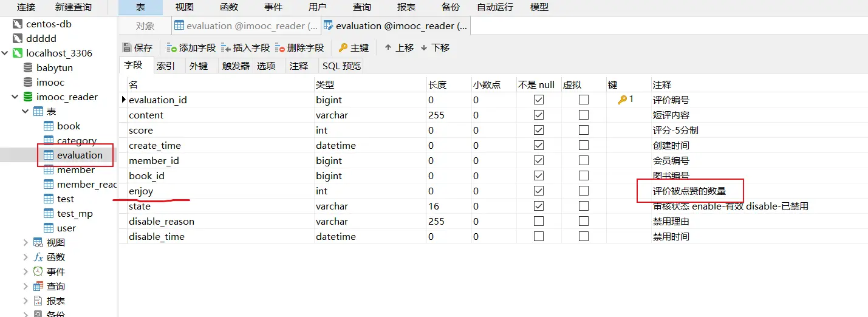The width and height of the screenshot is (868, 317).
Task: Expand the Queries (查询) tree node
Action: [x=26, y=286]
